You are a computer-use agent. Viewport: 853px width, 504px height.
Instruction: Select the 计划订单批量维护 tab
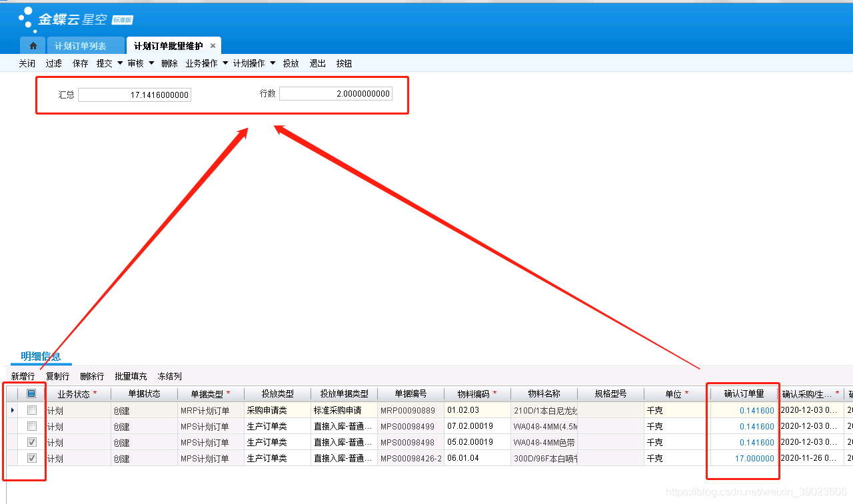coord(168,46)
